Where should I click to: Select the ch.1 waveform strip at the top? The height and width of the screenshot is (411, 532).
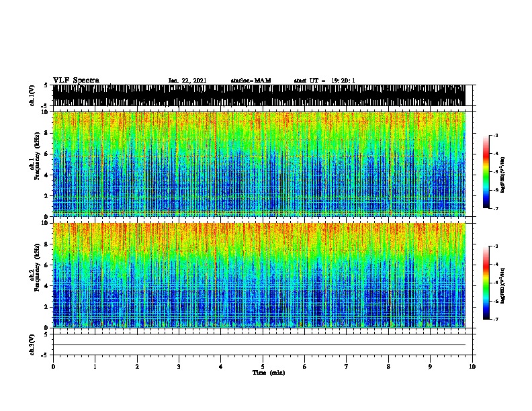click(259, 95)
